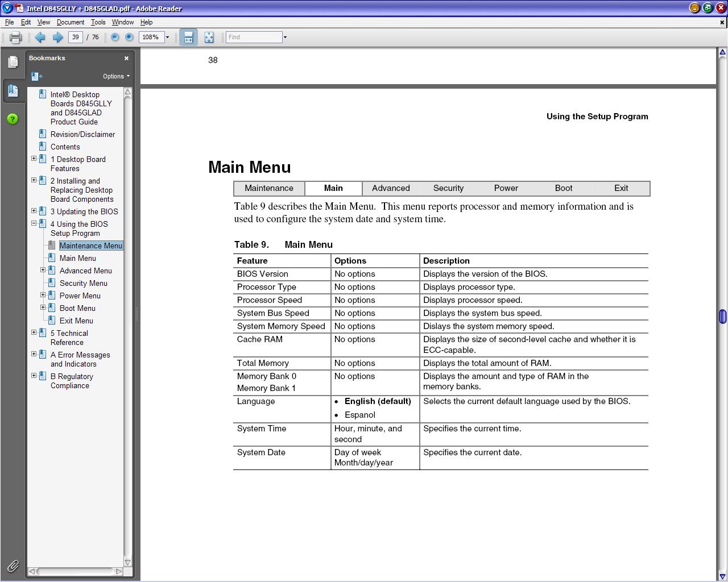Click bookmarks panel scroll right arrow
Viewport: 728px width, 582px height.
[119, 571]
